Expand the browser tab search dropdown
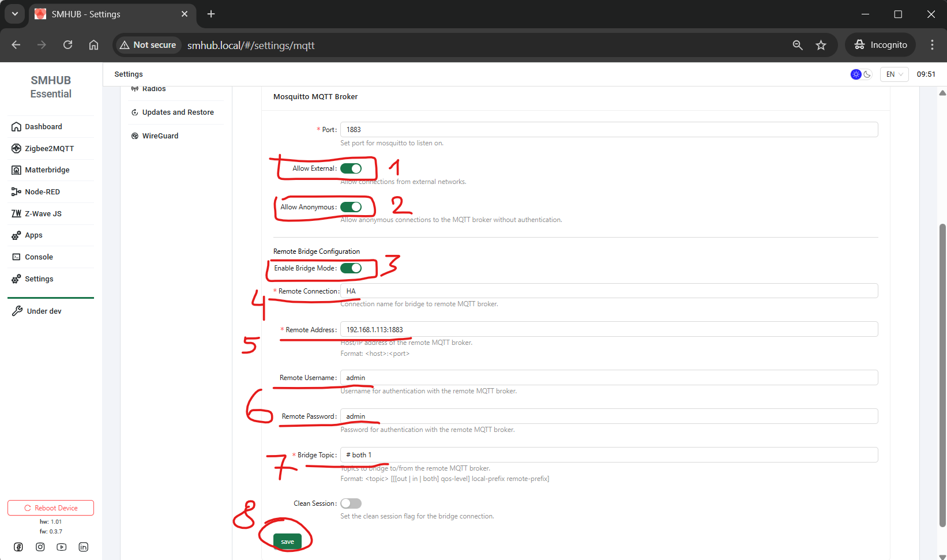This screenshot has width=947, height=560. click(14, 14)
